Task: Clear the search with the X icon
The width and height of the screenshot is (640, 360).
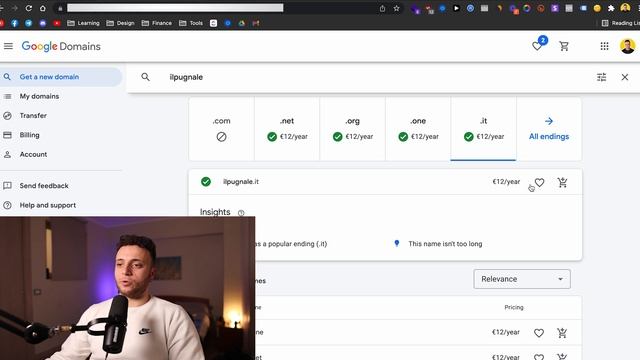Action: click(x=625, y=77)
